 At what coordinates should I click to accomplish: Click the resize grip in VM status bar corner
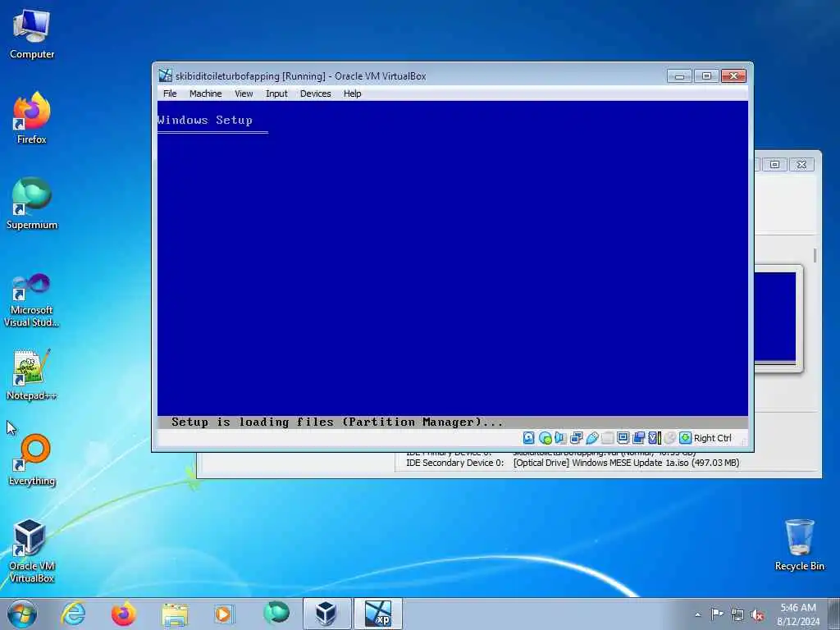(x=743, y=441)
